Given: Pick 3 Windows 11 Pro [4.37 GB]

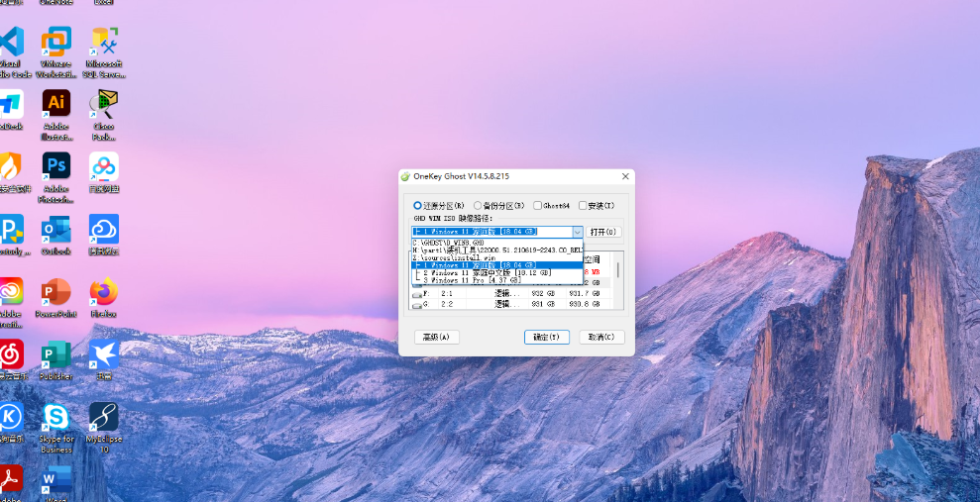Looking at the screenshot, I should [497, 280].
